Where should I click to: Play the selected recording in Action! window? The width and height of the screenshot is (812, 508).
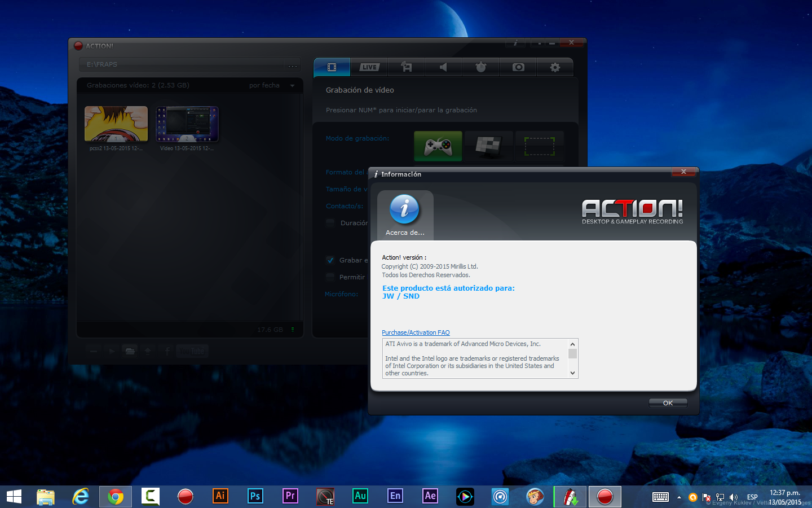[x=112, y=351]
